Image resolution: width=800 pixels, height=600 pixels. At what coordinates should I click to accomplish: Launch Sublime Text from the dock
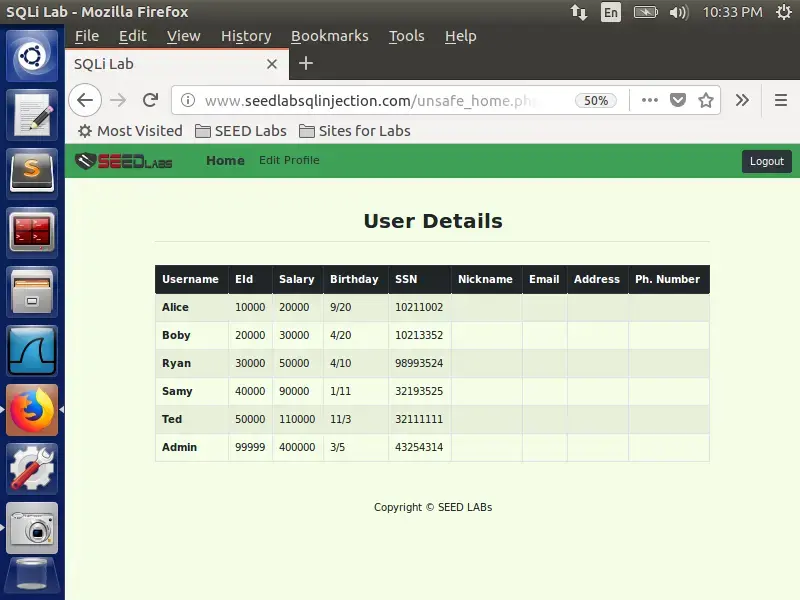tap(32, 173)
